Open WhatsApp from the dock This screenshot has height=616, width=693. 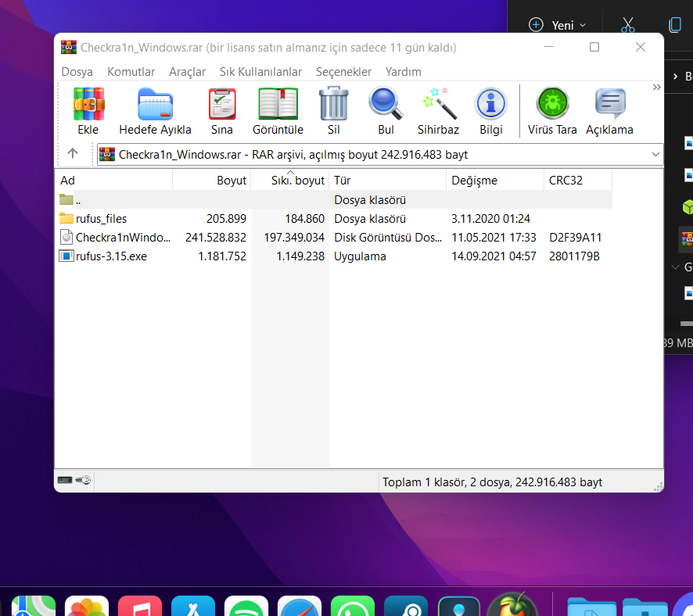pos(353,606)
